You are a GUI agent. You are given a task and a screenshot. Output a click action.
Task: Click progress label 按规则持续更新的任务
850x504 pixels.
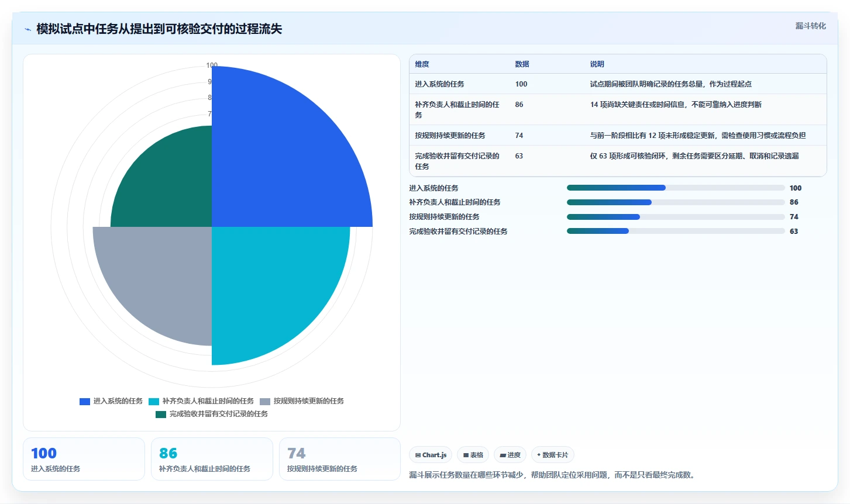click(x=444, y=217)
